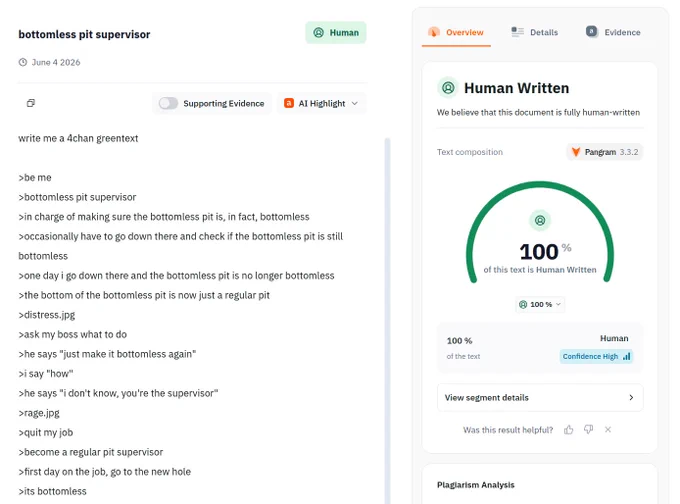Click the line 'write me a 4chan greentext'

pos(78,138)
